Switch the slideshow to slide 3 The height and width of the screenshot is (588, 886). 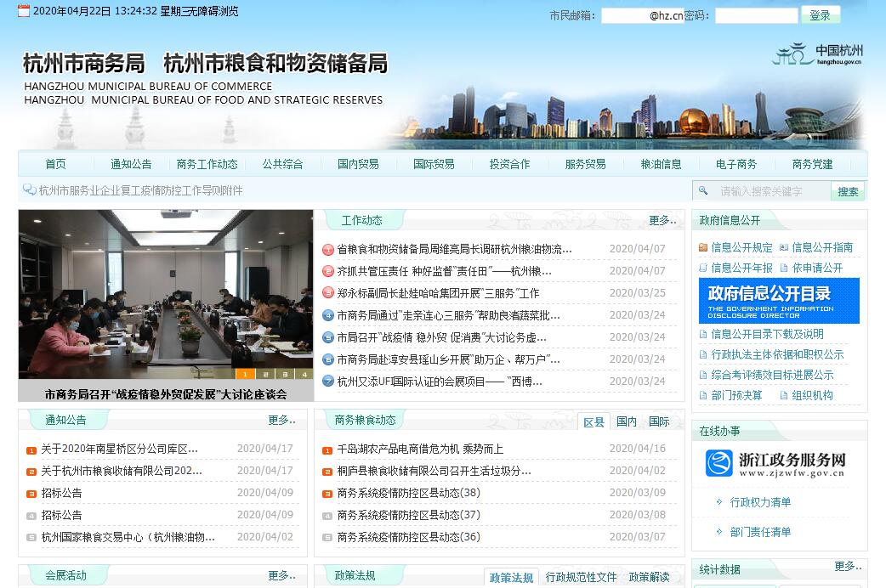point(285,374)
